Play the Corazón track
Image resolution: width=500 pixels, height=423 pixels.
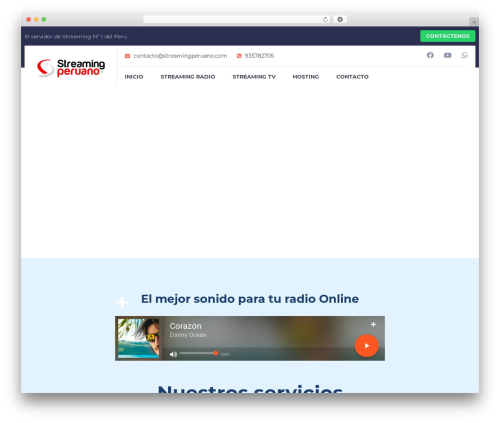pos(367,346)
